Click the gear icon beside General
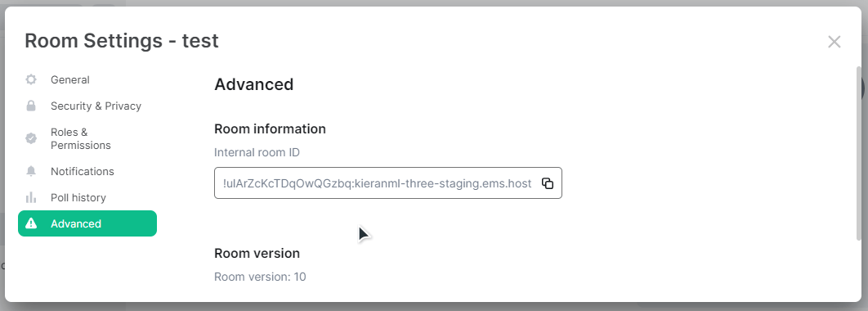The width and height of the screenshot is (868, 311). 31,80
